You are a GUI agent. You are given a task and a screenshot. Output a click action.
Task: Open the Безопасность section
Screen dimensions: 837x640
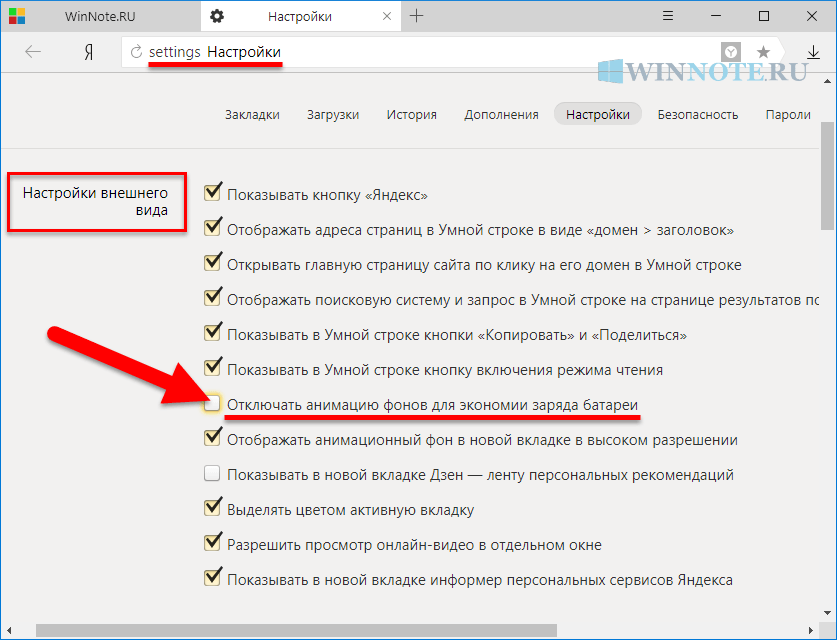click(x=697, y=114)
